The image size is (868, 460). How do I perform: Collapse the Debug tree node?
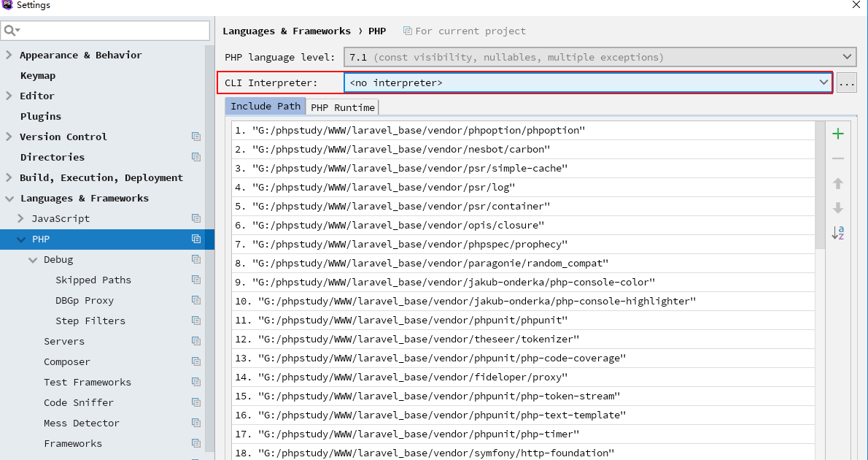[x=32, y=259]
